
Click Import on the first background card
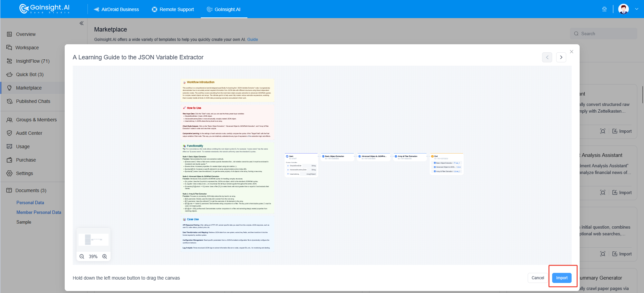click(622, 131)
